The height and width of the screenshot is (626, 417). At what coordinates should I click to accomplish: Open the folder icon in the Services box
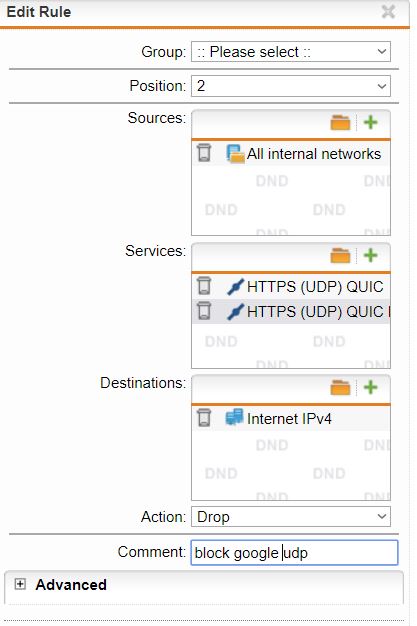[x=340, y=256]
